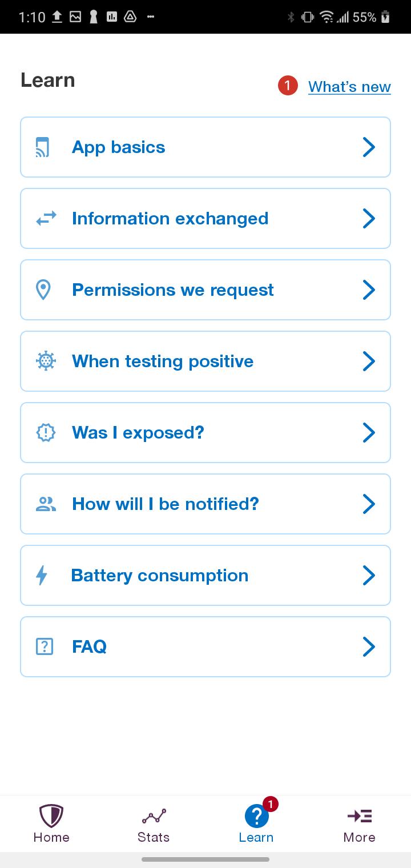The height and width of the screenshot is (868, 411).
Task: Open Information exchanged via the right chevron
Action: tap(369, 219)
